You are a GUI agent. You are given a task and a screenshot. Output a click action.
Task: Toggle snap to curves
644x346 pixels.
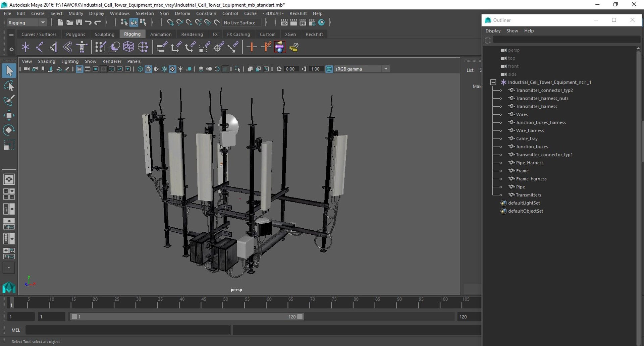click(180, 22)
